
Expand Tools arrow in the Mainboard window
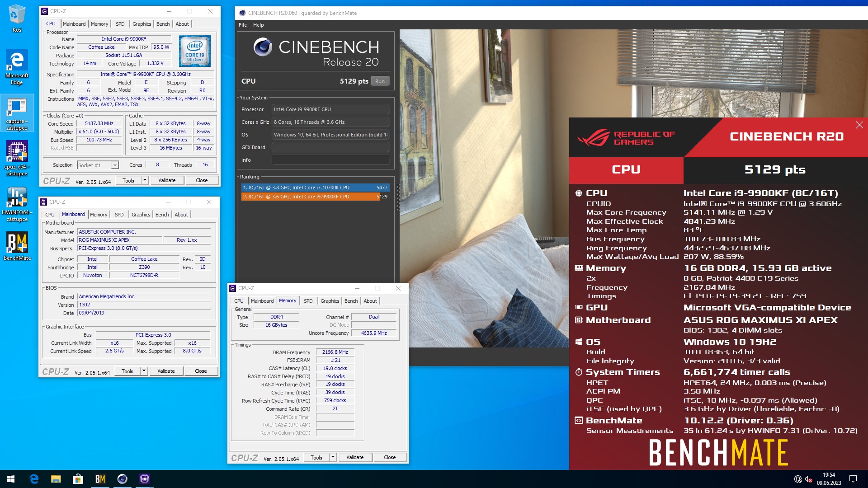click(x=144, y=371)
